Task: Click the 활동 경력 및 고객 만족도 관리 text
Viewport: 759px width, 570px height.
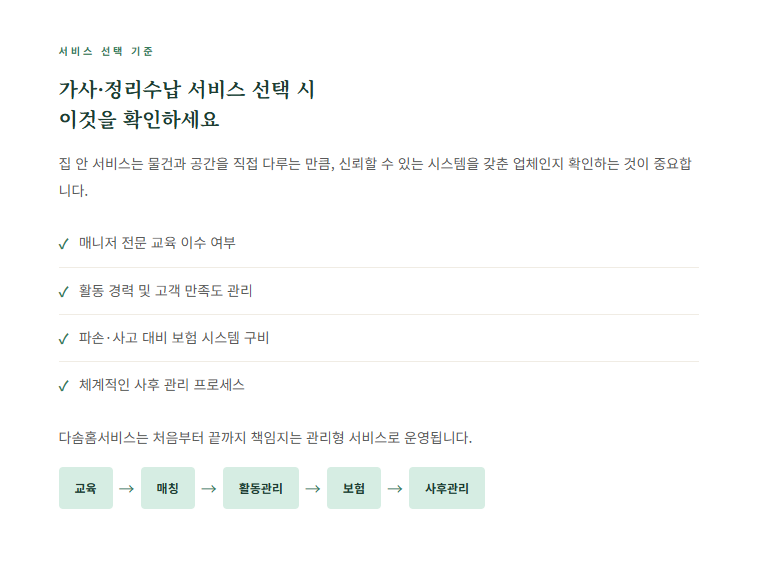Action: pos(166,291)
